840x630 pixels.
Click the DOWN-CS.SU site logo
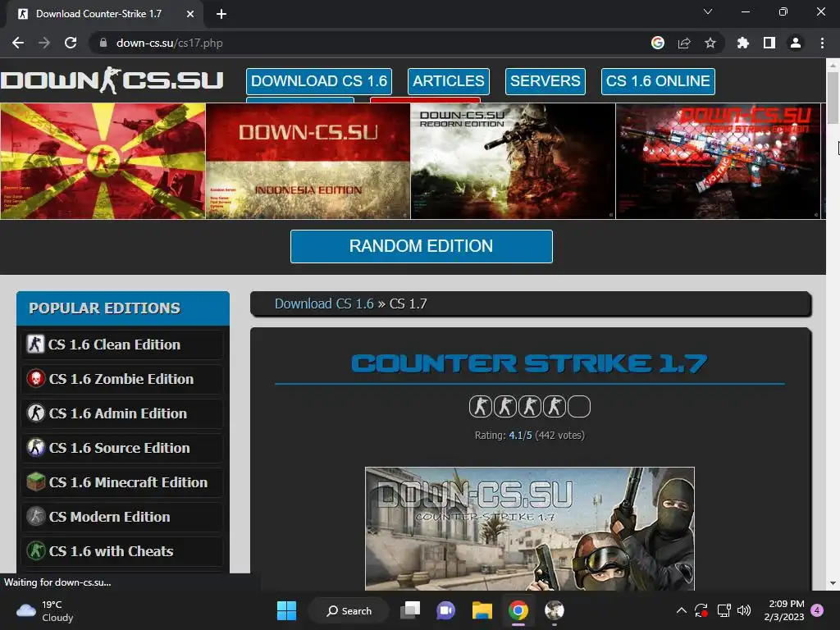coord(112,80)
